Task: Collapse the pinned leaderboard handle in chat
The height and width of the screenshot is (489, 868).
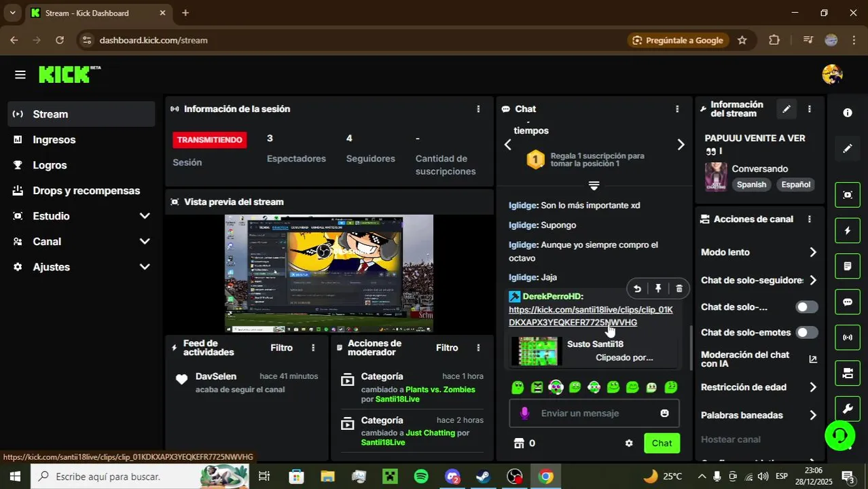Action: coord(594,185)
